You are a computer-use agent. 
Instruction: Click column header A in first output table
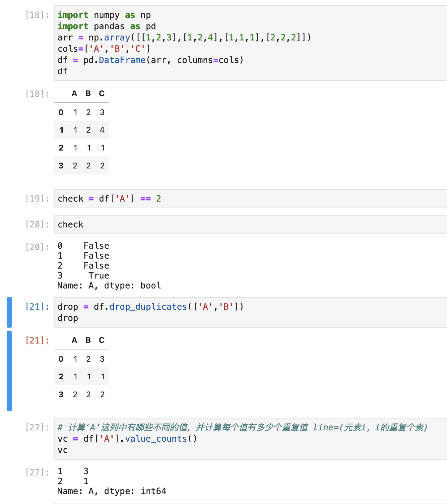(x=75, y=94)
